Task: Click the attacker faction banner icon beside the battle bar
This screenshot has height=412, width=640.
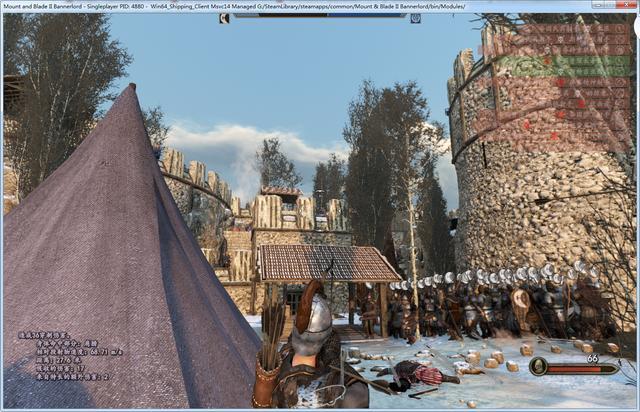Action: [x=224, y=18]
